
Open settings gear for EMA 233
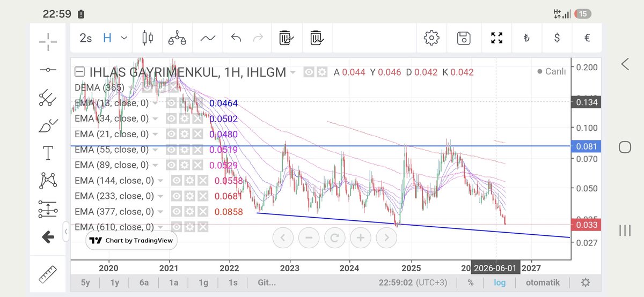click(189, 196)
